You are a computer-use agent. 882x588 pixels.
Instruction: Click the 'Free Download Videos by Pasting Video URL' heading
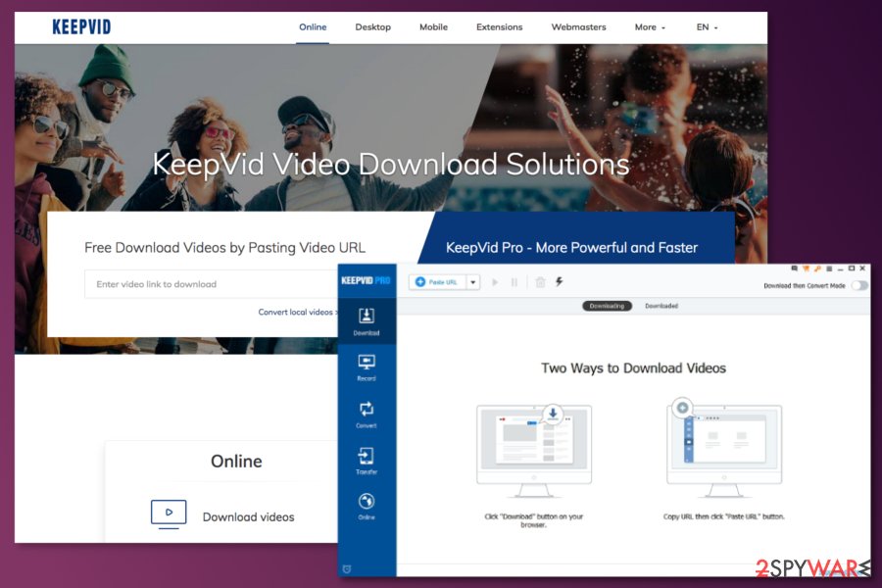[x=225, y=248]
